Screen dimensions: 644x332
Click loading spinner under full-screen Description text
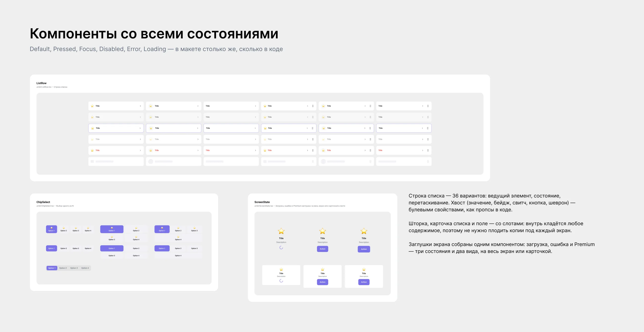pos(281,248)
